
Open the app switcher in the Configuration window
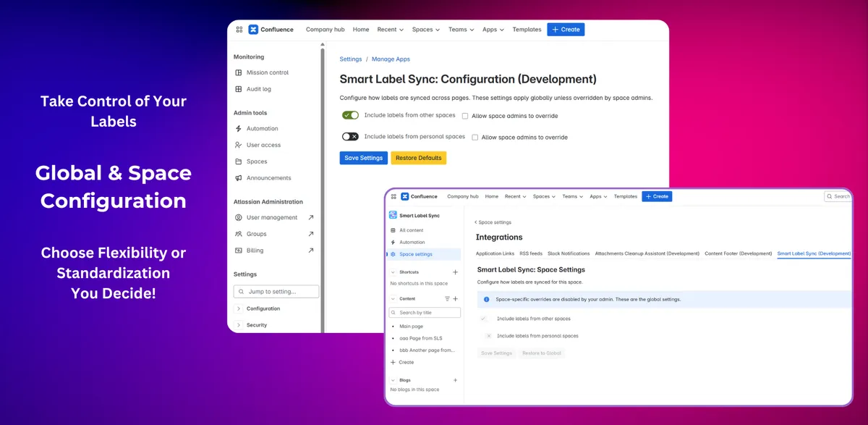pos(239,30)
